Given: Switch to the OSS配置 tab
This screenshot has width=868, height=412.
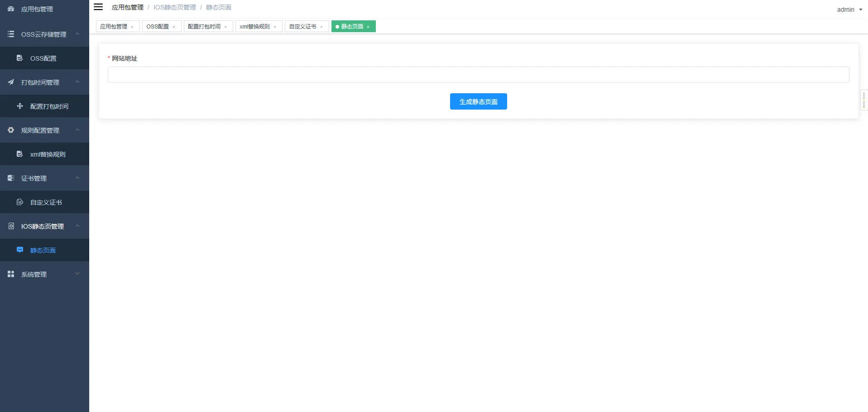Looking at the screenshot, I should click(x=158, y=27).
